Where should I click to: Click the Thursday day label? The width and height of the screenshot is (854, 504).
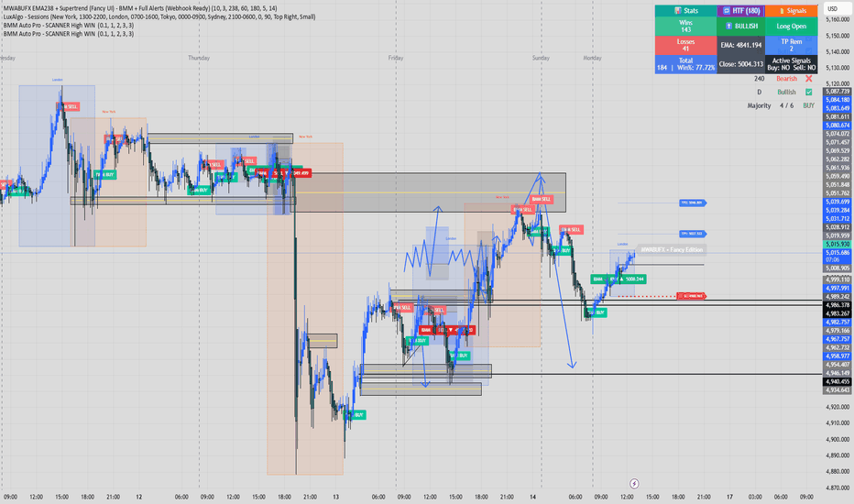[x=199, y=58]
